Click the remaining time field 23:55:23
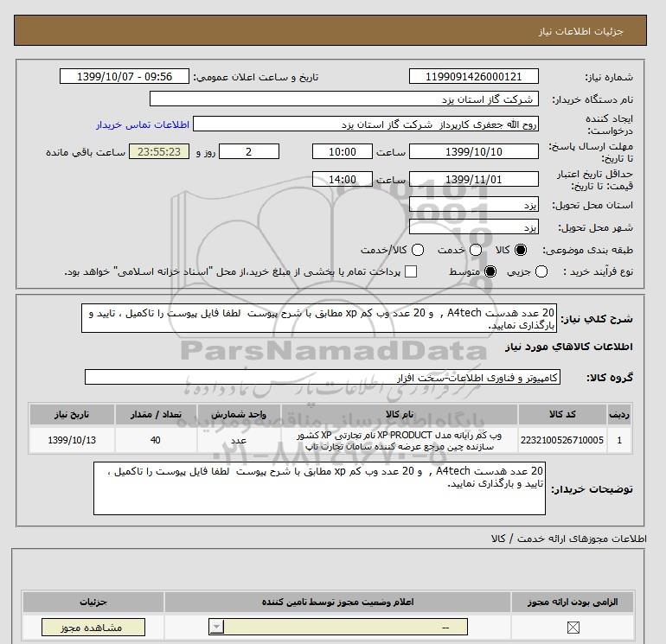Viewport: 666px width, 644px height. pos(159,151)
